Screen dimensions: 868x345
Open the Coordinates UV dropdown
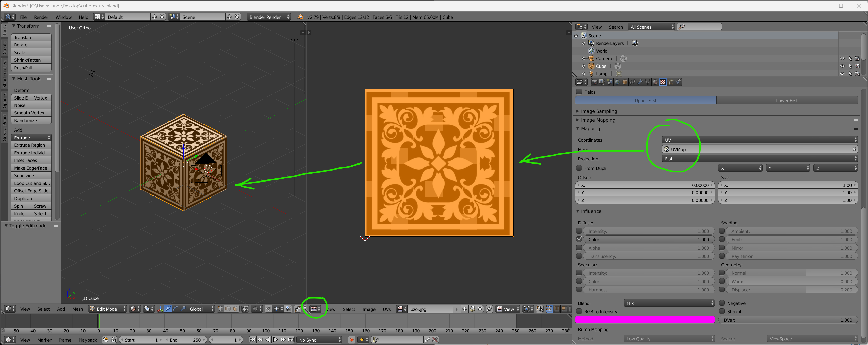759,140
